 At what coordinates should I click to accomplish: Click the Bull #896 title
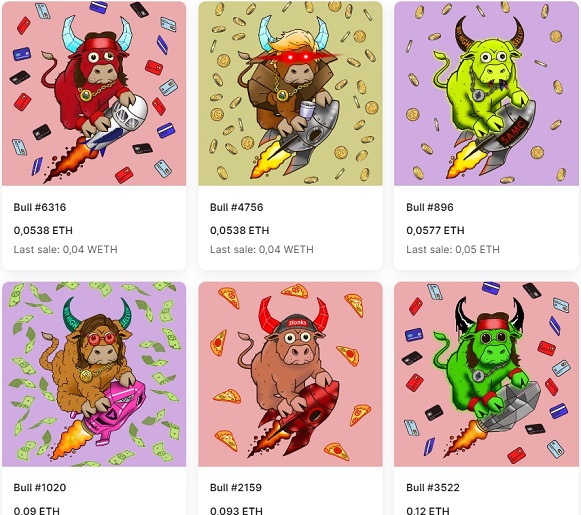(x=430, y=207)
